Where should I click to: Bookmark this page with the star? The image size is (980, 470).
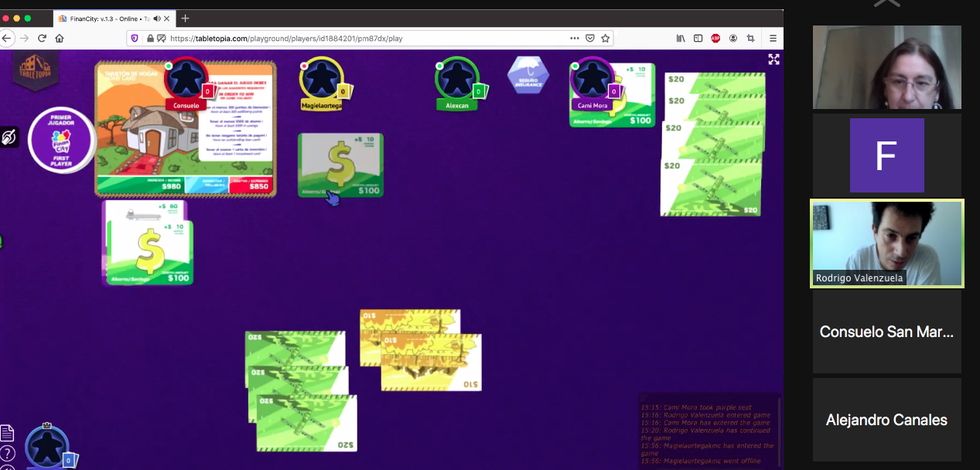click(606, 38)
